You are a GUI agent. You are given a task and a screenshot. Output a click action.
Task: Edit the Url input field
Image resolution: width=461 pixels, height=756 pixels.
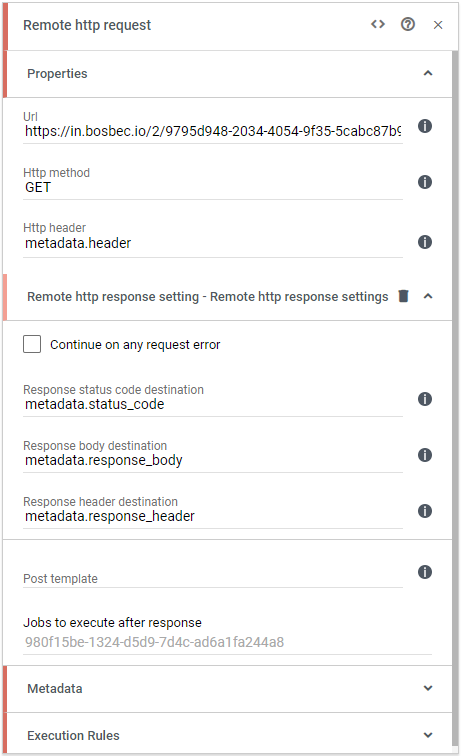click(213, 131)
